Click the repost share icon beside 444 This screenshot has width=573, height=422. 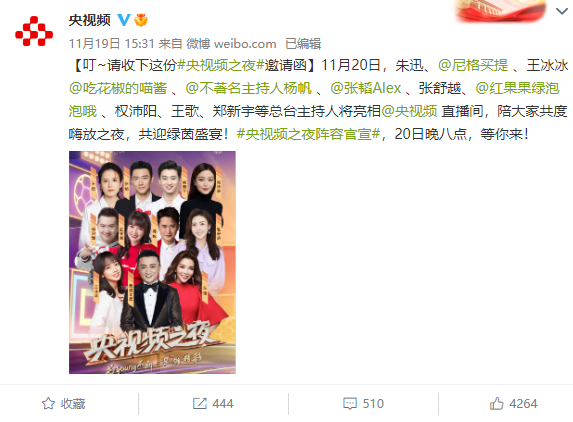(x=200, y=404)
